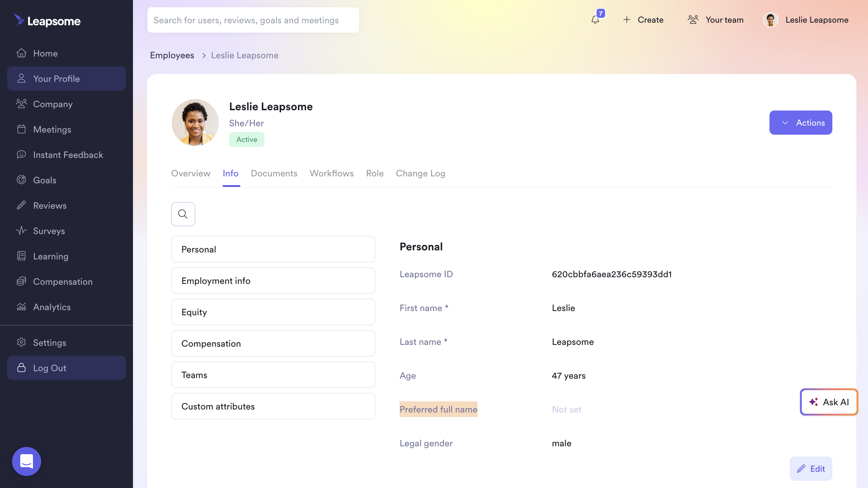Open Instant Feedback
This screenshot has height=488, width=868.
coord(66,155)
